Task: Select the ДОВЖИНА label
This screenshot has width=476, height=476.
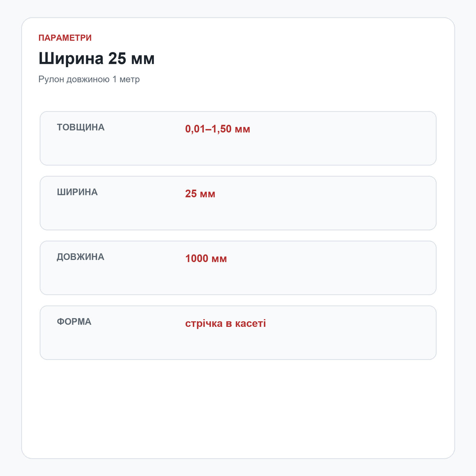Action: 81,257
